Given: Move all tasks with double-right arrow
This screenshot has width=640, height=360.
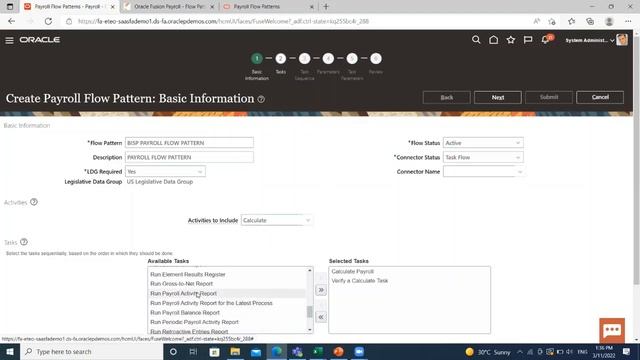Looking at the screenshot, I should [x=321, y=290].
